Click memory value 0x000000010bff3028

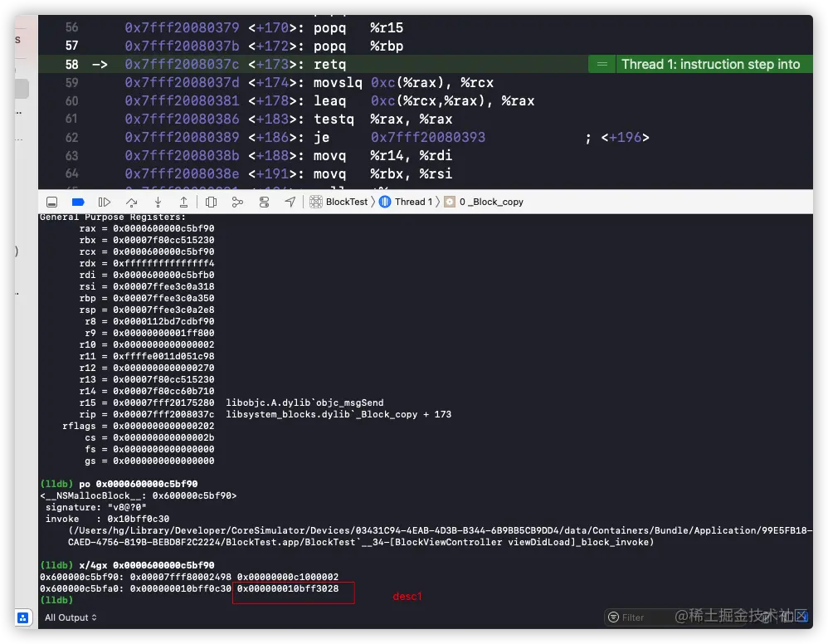coord(288,588)
